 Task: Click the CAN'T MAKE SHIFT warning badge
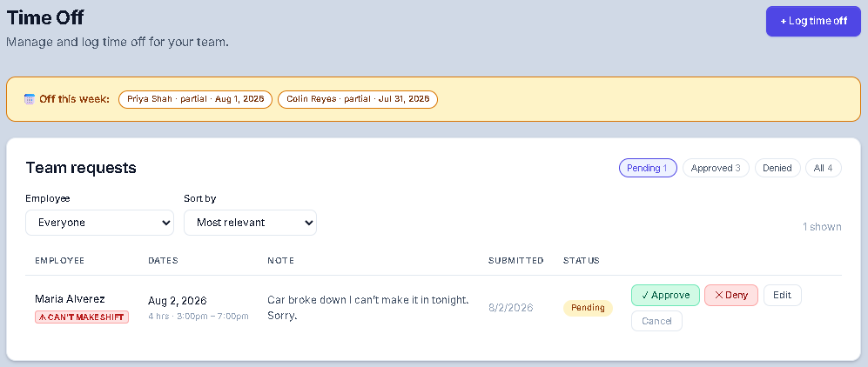coord(82,317)
